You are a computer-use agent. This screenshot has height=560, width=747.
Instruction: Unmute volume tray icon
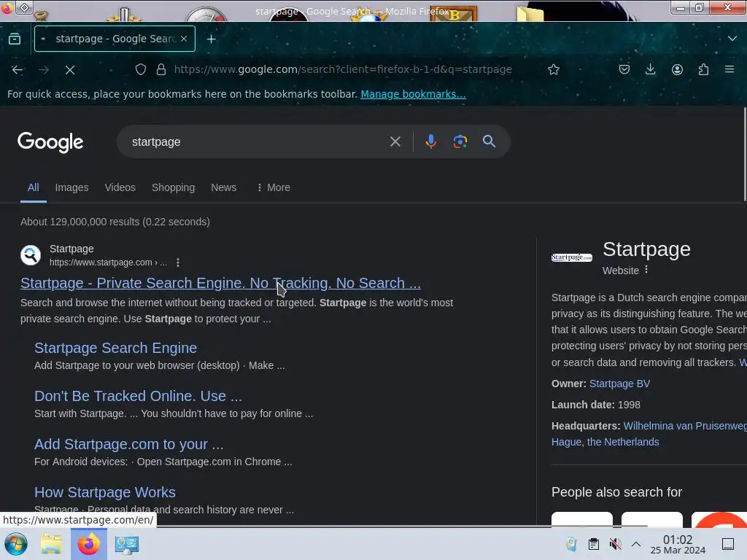coord(616,544)
